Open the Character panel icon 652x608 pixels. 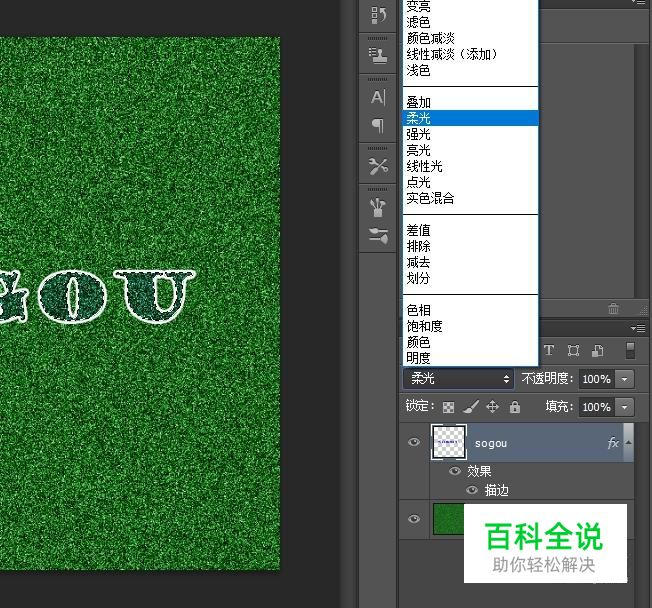378,97
